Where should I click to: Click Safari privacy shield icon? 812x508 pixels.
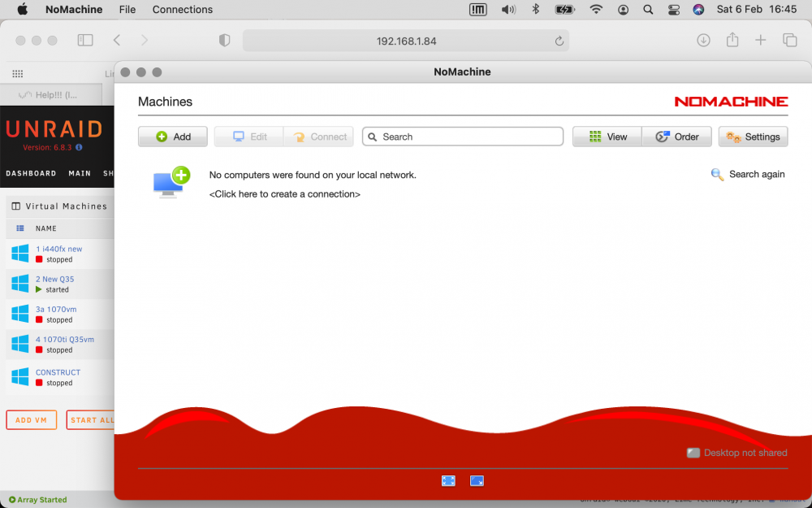click(x=224, y=41)
